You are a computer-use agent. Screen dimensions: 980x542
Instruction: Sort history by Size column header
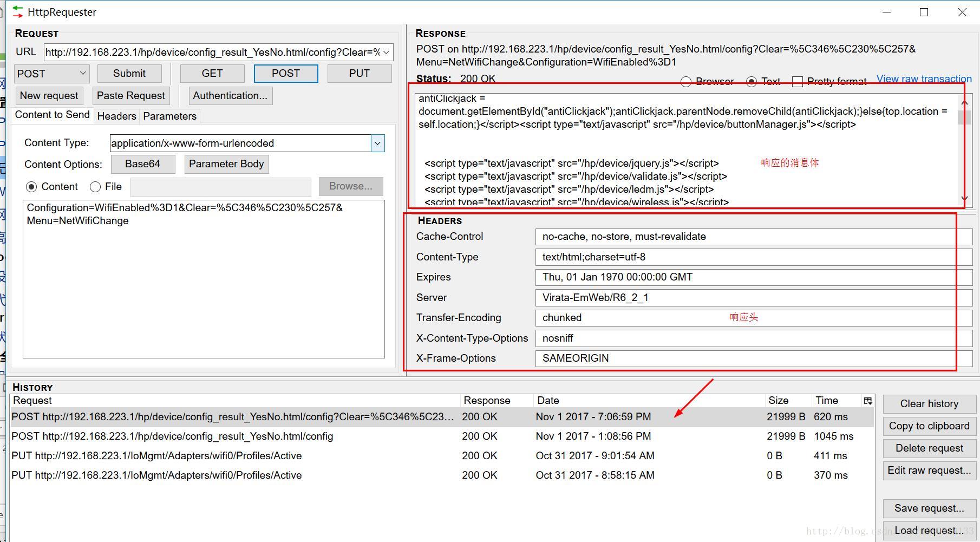(x=788, y=401)
